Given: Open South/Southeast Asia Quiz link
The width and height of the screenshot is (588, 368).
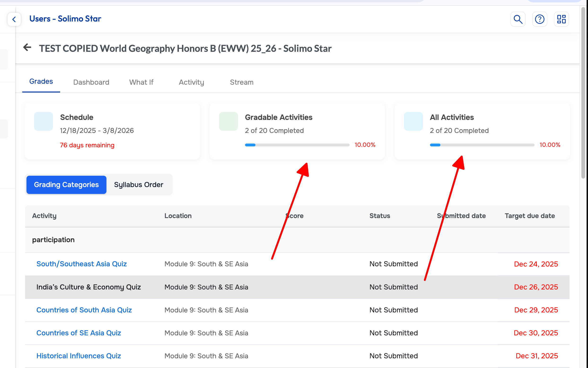Looking at the screenshot, I should point(82,264).
